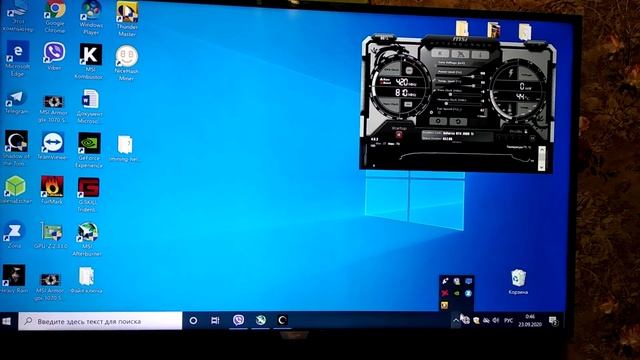The height and width of the screenshot is (360, 640).
Task: Open Afterburner settings gear button
Action: click(438, 121)
